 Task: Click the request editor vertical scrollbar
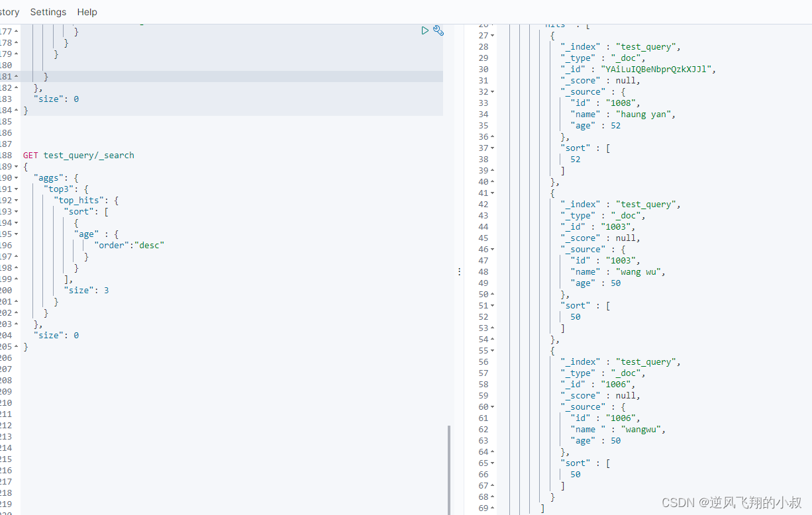coord(449,469)
